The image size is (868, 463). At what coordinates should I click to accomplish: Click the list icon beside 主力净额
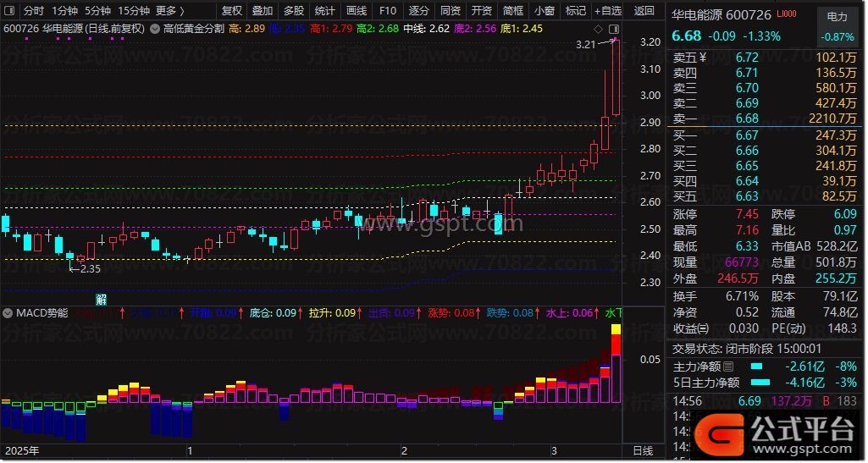pyautogui.click(x=727, y=367)
